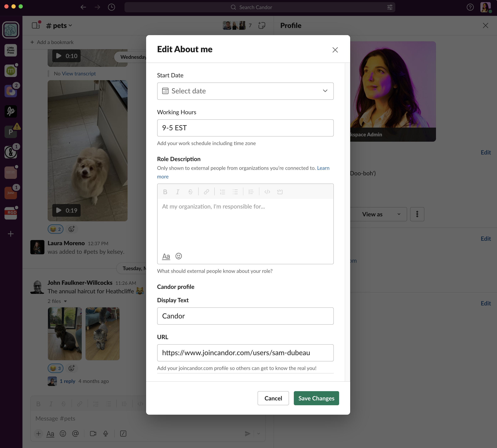This screenshot has height=448, width=497.
Task: Toggle formatting with Aa in Role Description
Action: (x=166, y=256)
